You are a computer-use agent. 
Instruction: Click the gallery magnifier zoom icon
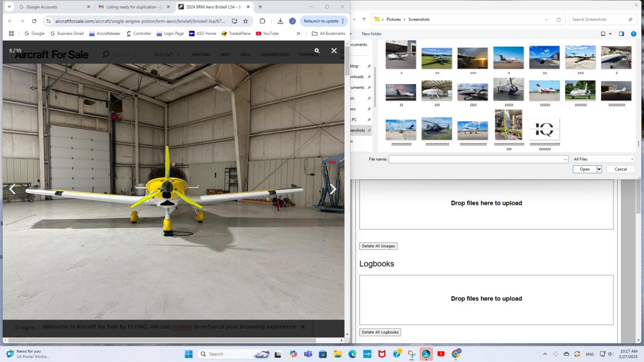tap(317, 50)
